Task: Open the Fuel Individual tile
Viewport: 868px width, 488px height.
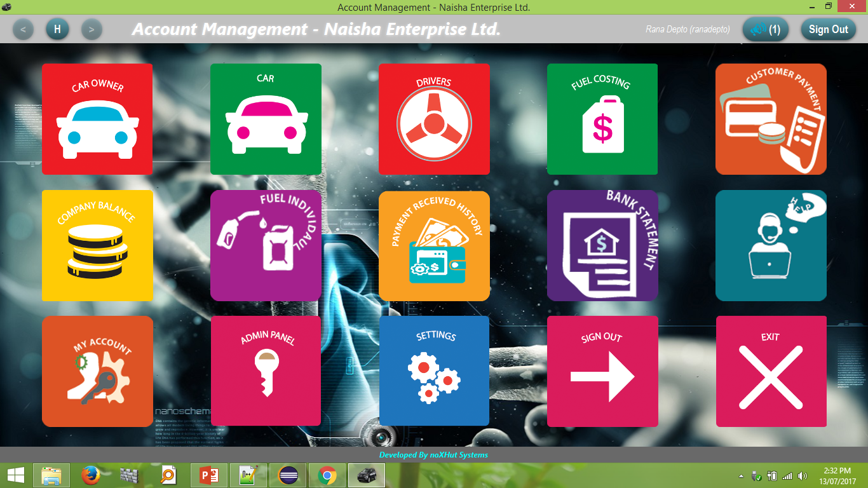Action: pos(266,245)
